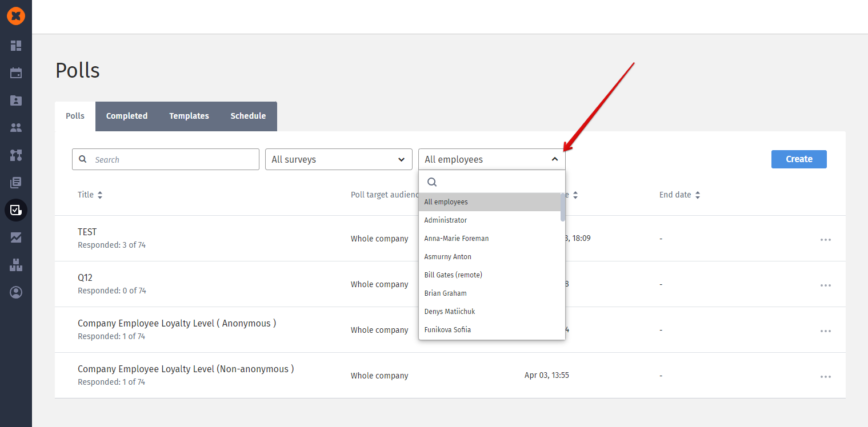Open the inventory boxes sidebar icon
868x427 pixels.
click(x=16, y=265)
